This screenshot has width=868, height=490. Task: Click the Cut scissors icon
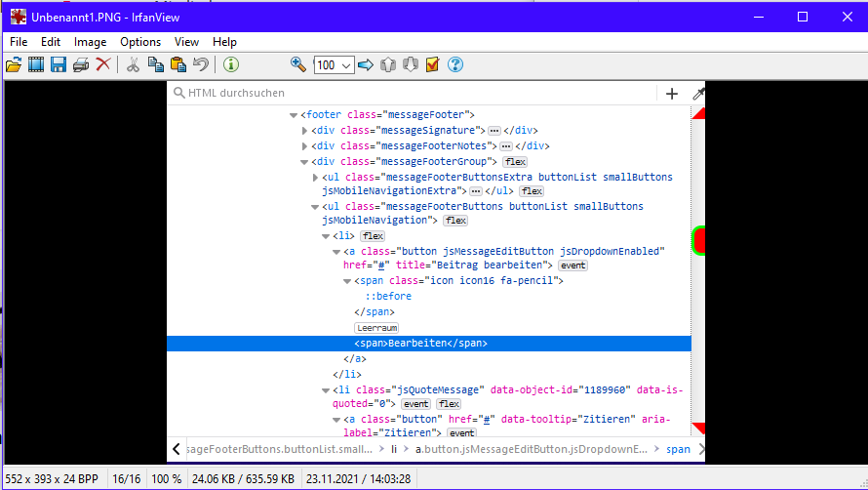coord(133,64)
